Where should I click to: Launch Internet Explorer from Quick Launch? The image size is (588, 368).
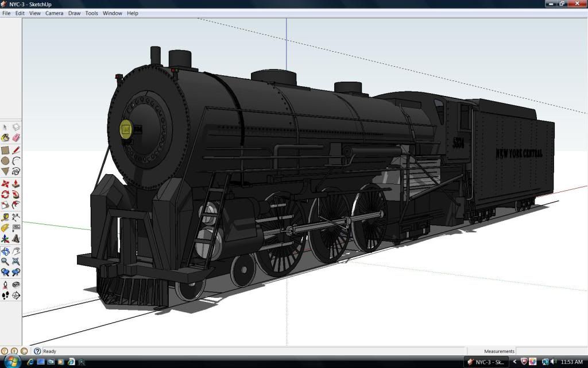pyautogui.click(x=31, y=362)
